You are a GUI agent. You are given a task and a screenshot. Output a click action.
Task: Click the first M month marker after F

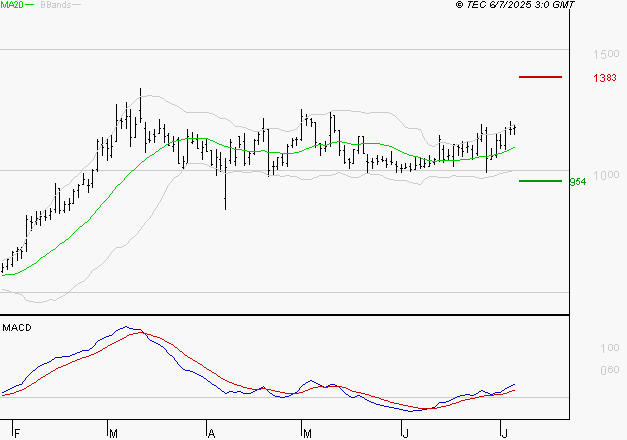pyautogui.click(x=113, y=434)
